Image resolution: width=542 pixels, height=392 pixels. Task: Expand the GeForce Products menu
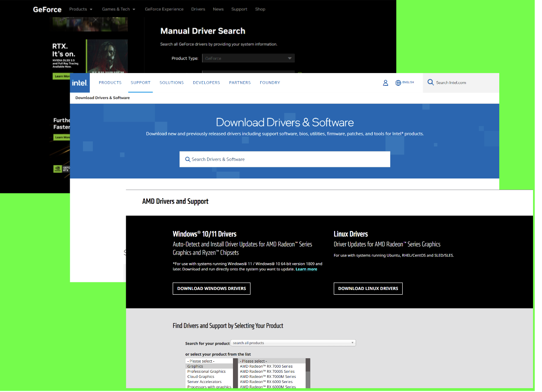tap(81, 9)
